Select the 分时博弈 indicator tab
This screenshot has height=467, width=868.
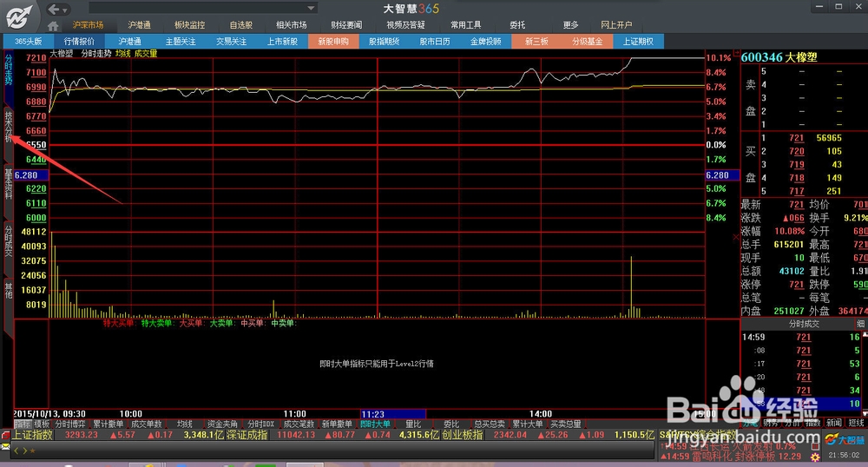coord(70,424)
